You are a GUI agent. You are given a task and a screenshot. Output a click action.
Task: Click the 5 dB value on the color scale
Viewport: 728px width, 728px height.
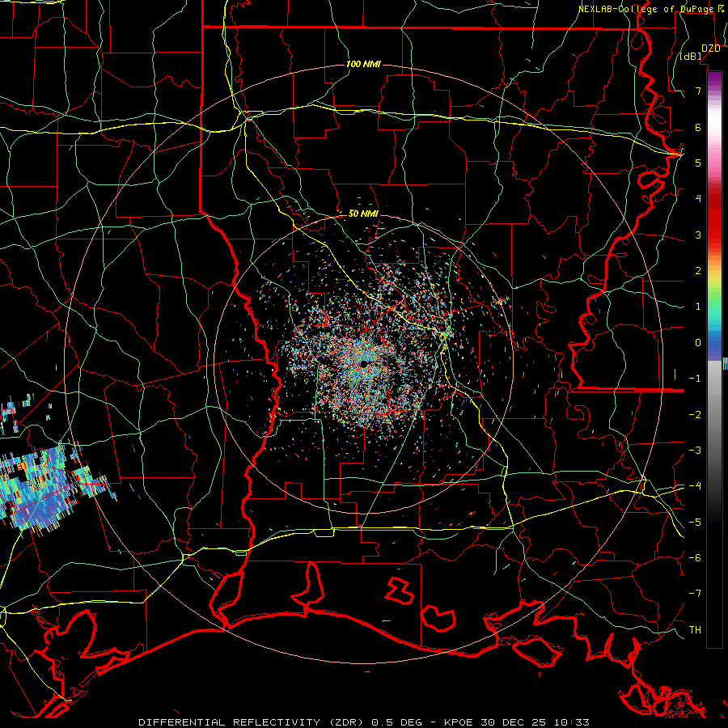[698, 163]
